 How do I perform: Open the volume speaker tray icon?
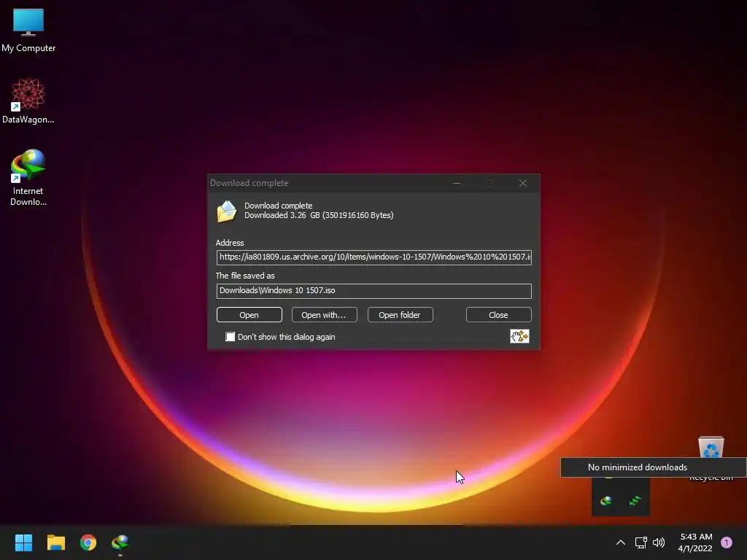[659, 542]
